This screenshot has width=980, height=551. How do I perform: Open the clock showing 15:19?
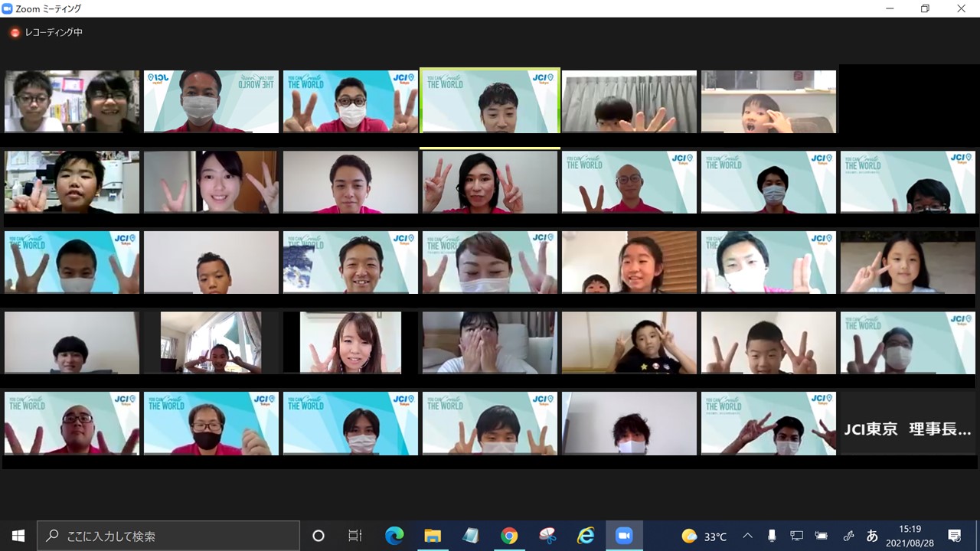click(x=910, y=536)
